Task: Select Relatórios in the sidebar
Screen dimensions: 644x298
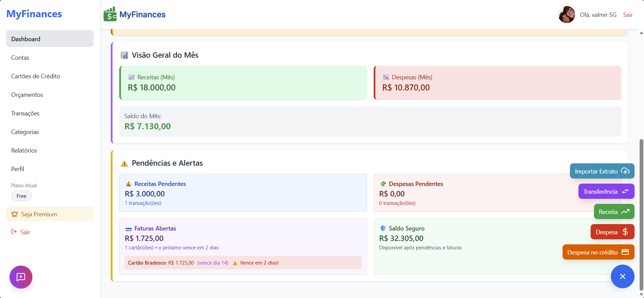Action: [24, 151]
